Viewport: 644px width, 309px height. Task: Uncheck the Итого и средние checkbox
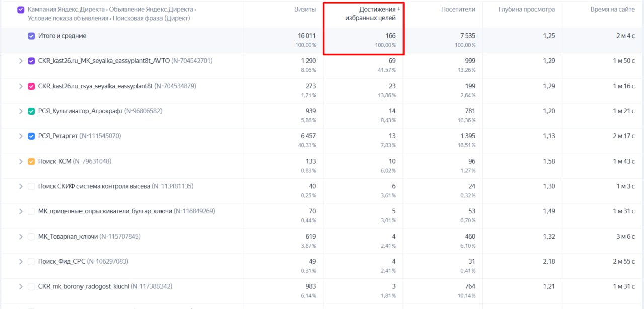31,36
